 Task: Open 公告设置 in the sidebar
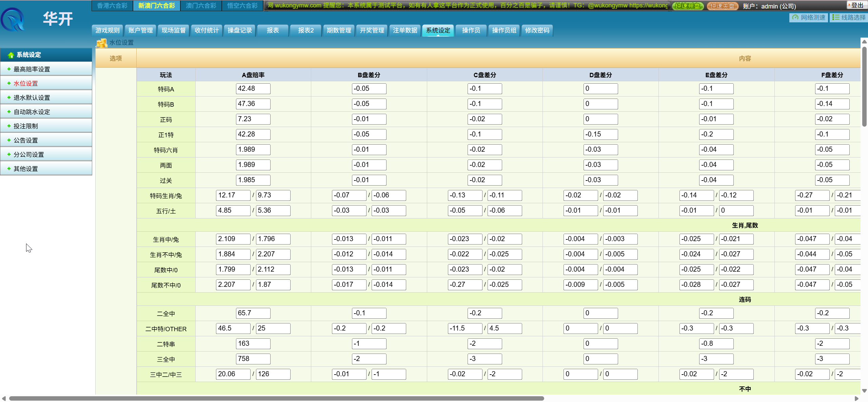pyautogui.click(x=46, y=140)
